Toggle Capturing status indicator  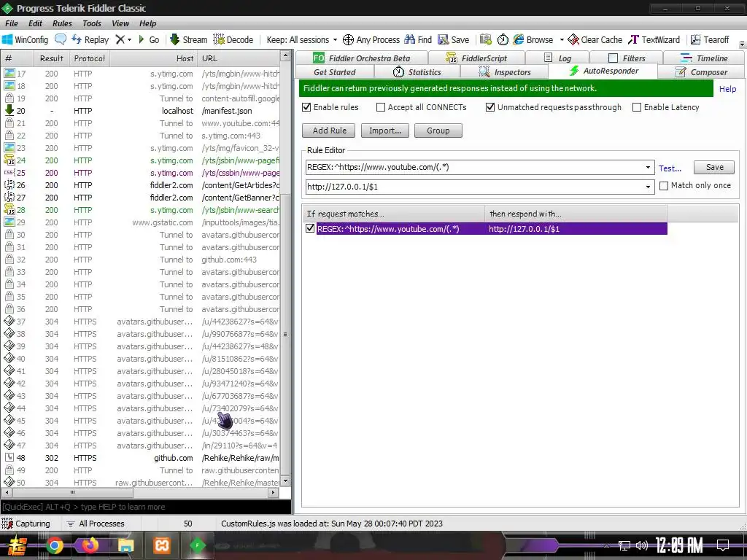26,524
